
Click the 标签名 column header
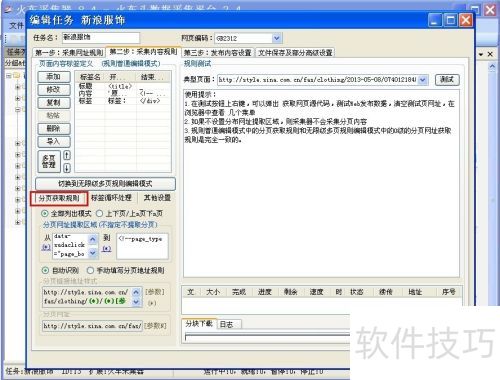(90, 77)
